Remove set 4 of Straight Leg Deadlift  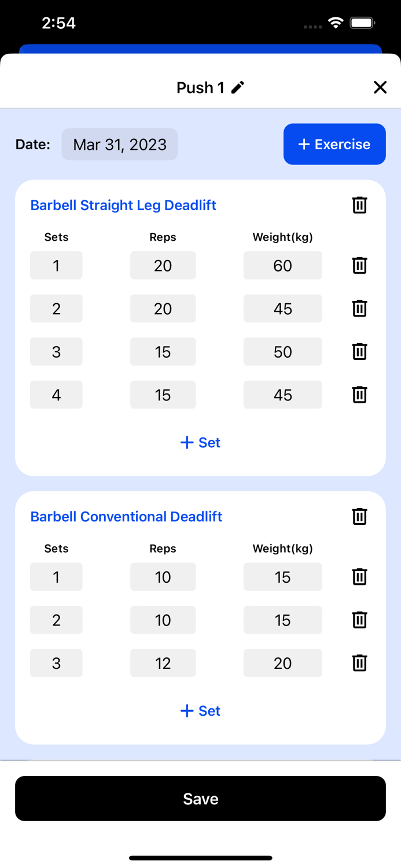359,395
